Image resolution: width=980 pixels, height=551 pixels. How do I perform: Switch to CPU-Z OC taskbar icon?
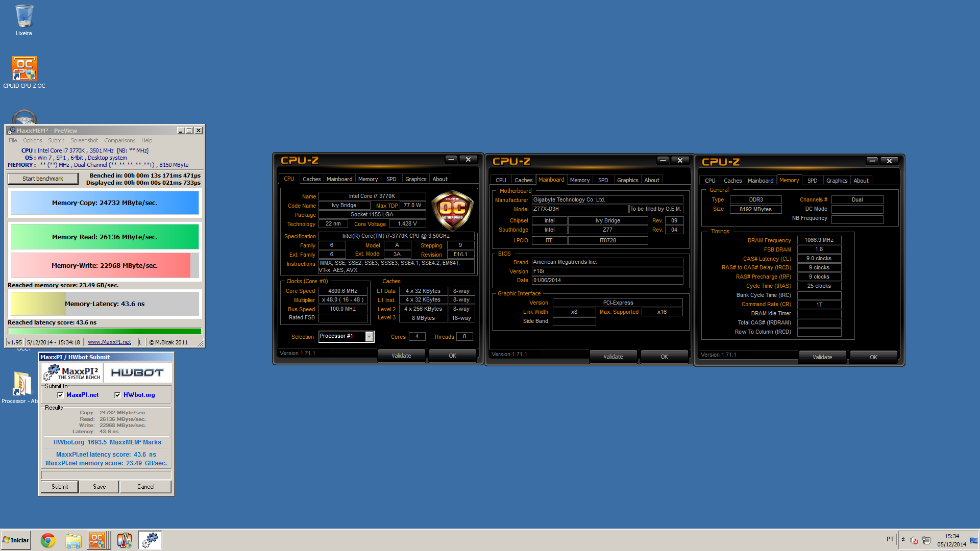(x=97, y=540)
